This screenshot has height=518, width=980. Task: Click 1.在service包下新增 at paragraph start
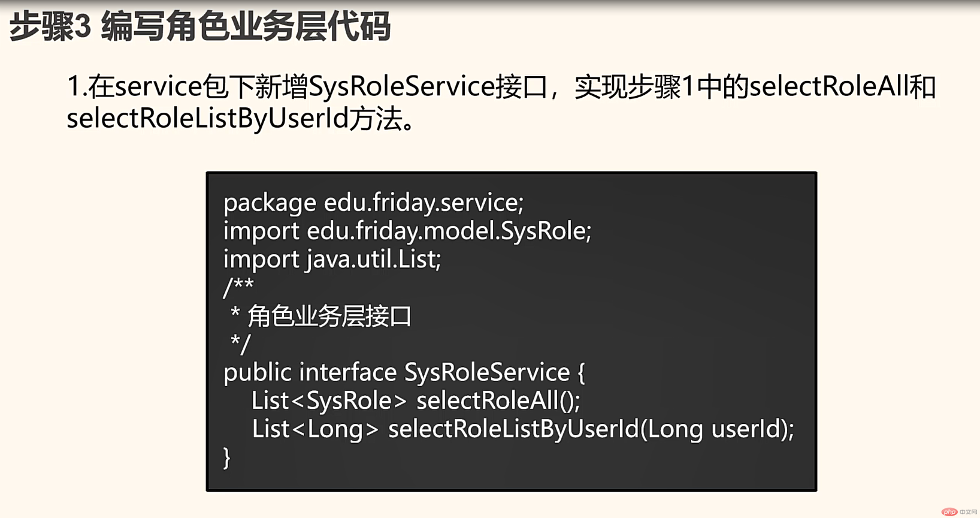187,87
